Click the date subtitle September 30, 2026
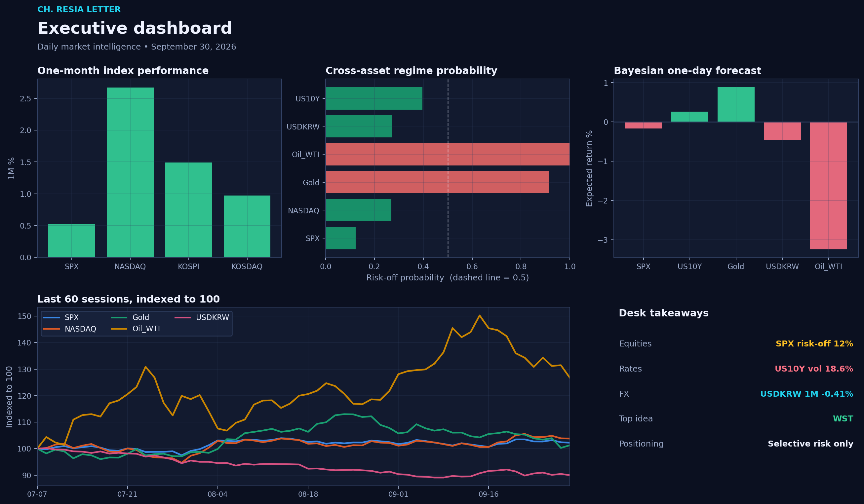Viewport: 864px width, 504px height. point(193,47)
